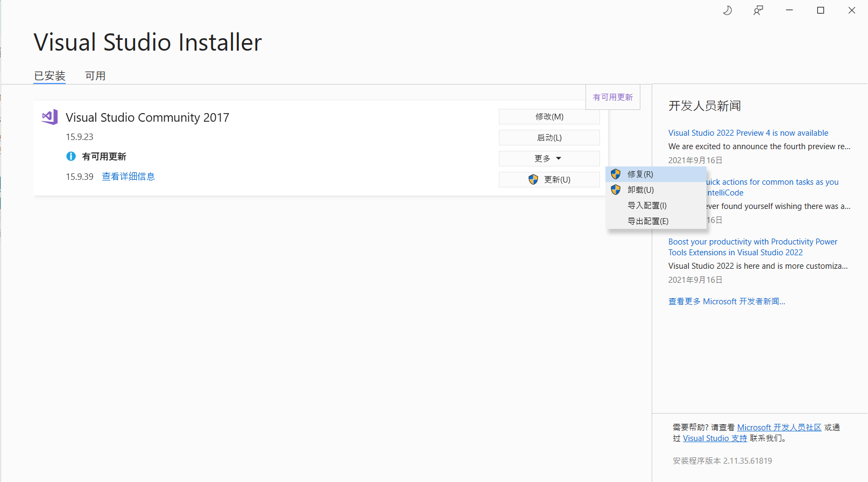The height and width of the screenshot is (482, 868).
Task: Minimize the installer window
Action: [789, 10]
